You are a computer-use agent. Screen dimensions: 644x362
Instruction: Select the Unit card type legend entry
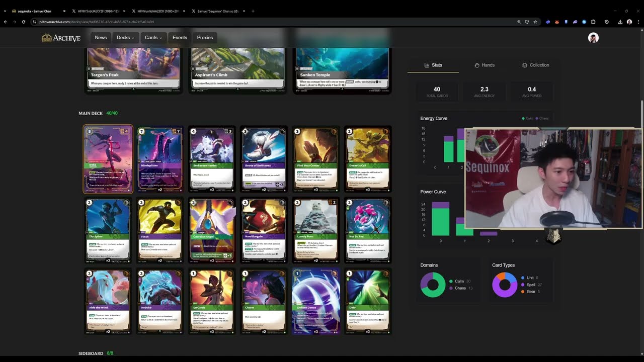pyautogui.click(x=530, y=278)
